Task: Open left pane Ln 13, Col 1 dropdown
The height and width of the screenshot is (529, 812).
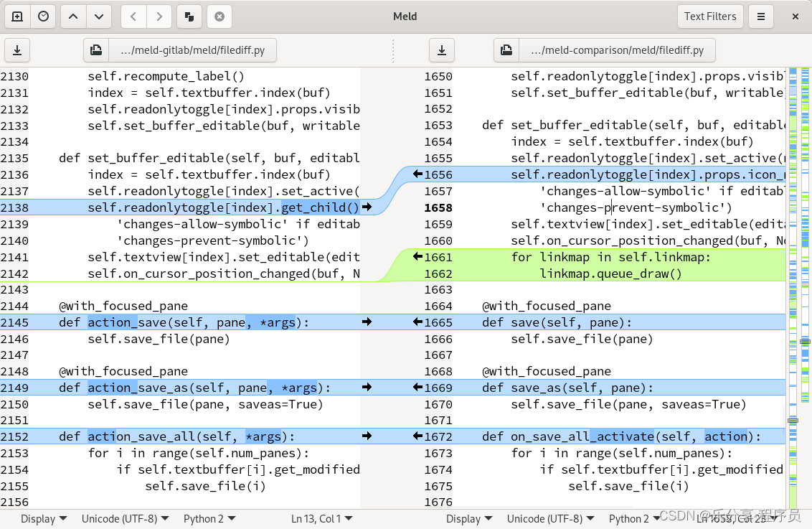Action: (x=321, y=519)
